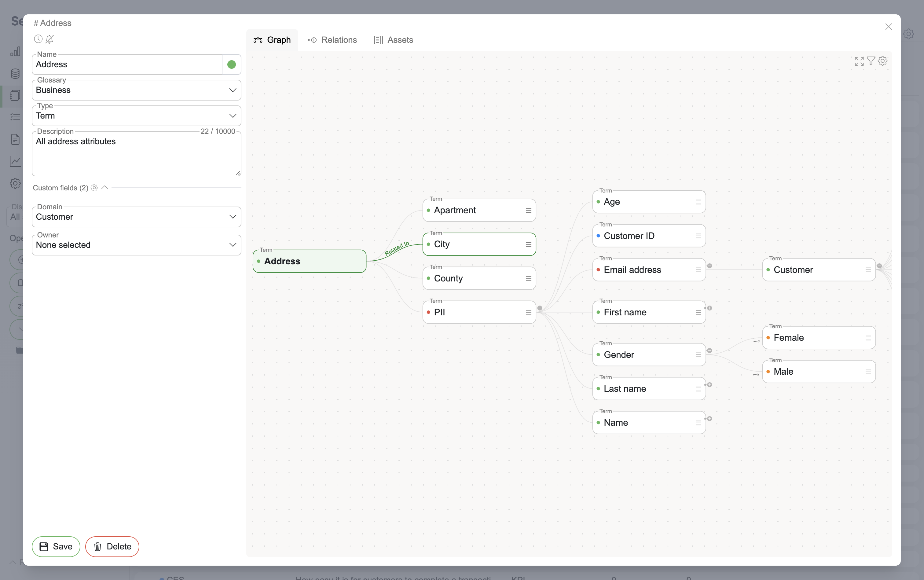Image resolution: width=924 pixels, height=580 pixels.
Task: Open the Customer node hamburger menu
Action: click(x=868, y=270)
